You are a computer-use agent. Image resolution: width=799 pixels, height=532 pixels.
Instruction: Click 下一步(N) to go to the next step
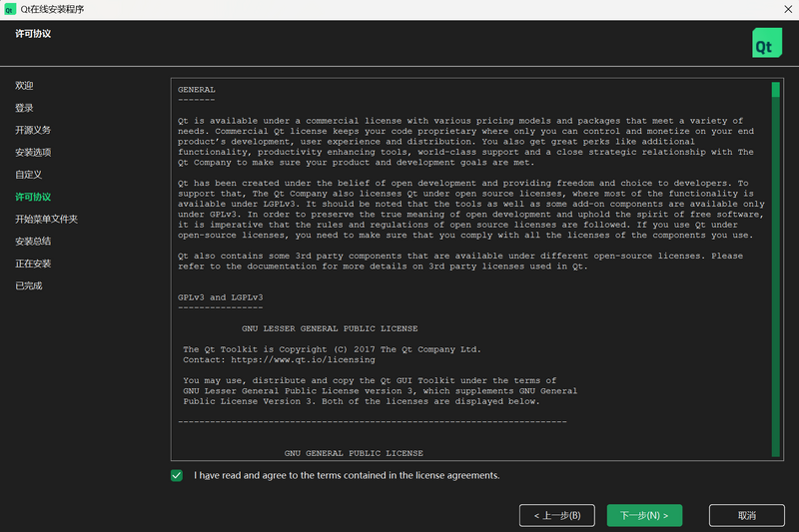644,515
